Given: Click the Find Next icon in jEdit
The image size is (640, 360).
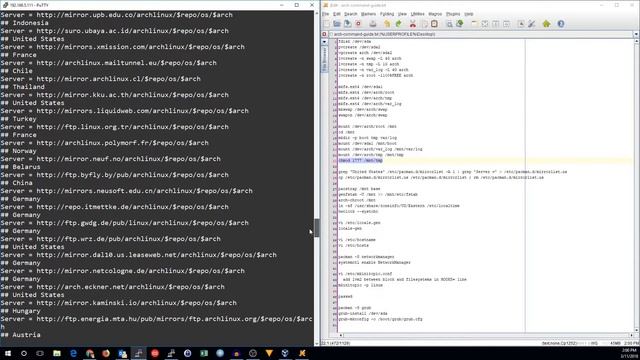Looking at the screenshot, I should point(460,24).
